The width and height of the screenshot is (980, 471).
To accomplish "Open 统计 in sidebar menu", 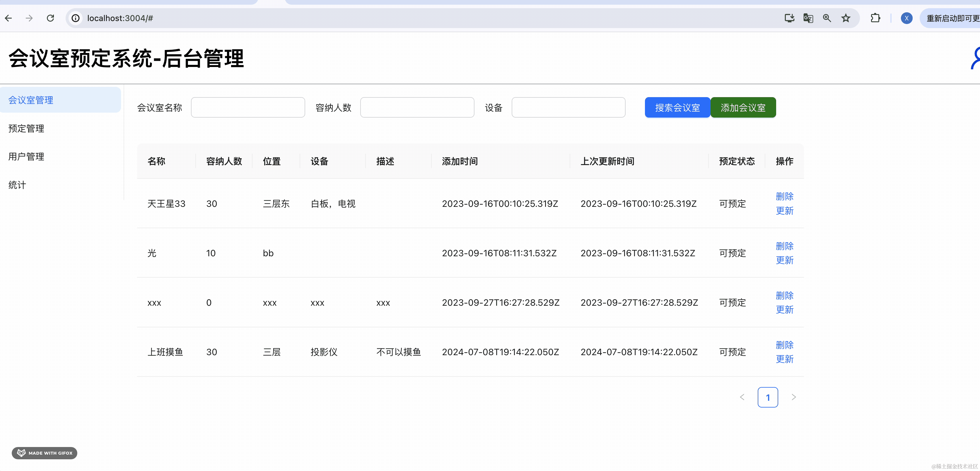I will (x=17, y=185).
